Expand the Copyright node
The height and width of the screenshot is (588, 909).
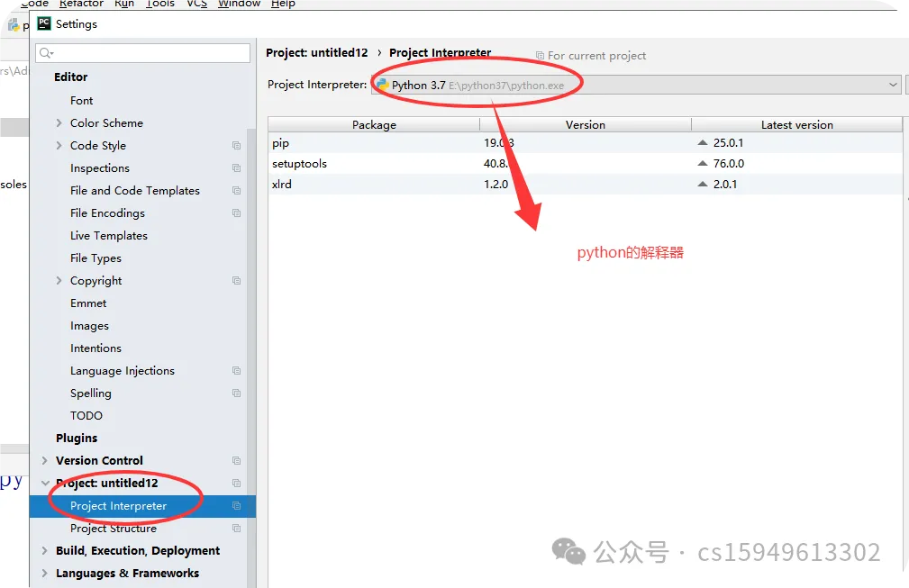[x=59, y=280]
